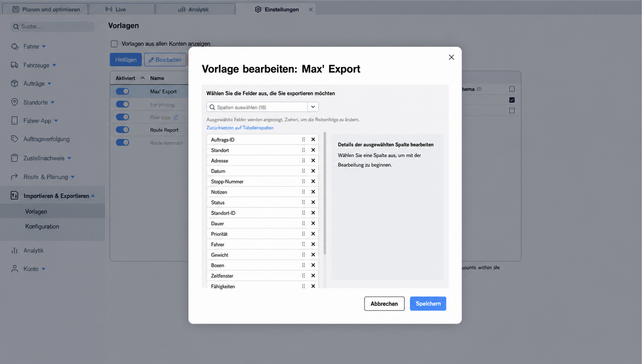Click the Suche search field

click(52, 27)
